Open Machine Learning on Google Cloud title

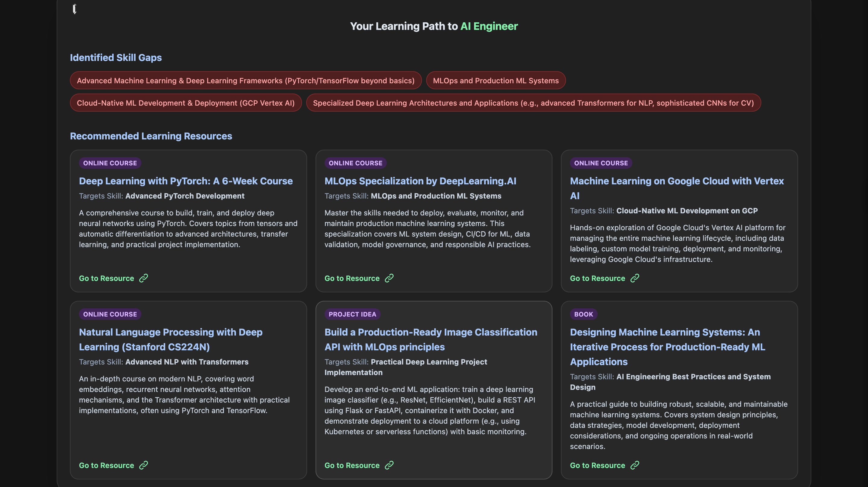pyautogui.click(x=677, y=181)
